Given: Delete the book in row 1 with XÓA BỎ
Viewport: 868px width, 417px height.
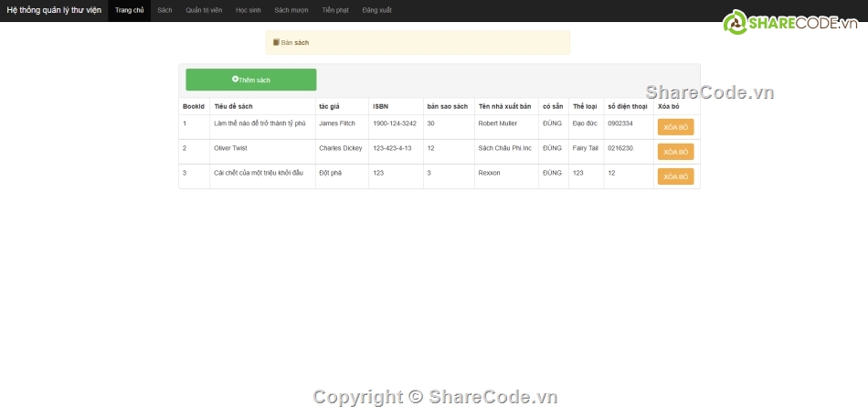Looking at the screenshot, I should 675,127.
